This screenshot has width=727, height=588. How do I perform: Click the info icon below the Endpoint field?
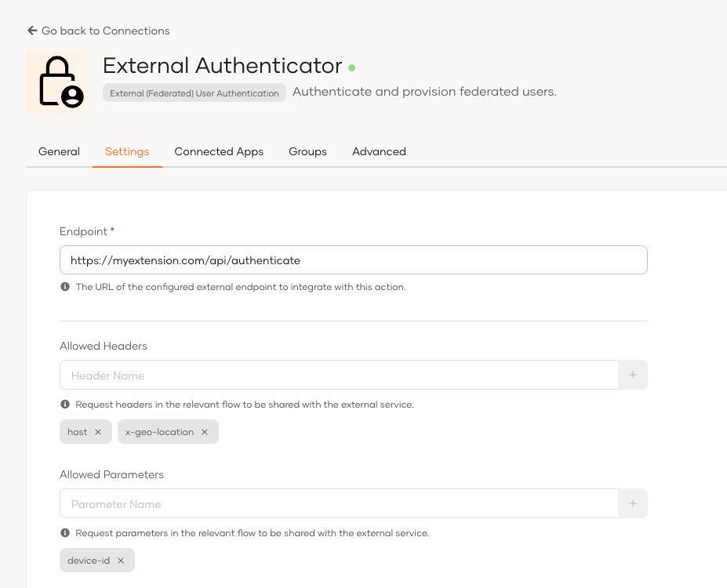65,286
